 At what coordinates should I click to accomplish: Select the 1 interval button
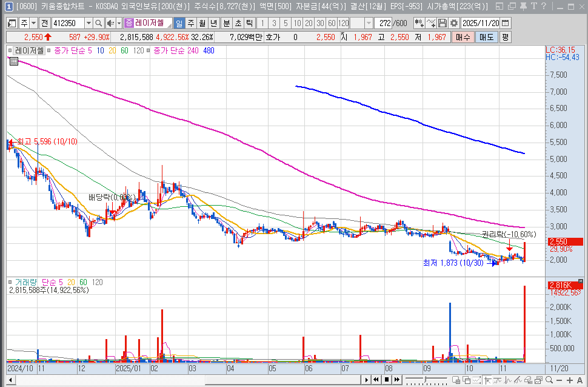point(262,23)
